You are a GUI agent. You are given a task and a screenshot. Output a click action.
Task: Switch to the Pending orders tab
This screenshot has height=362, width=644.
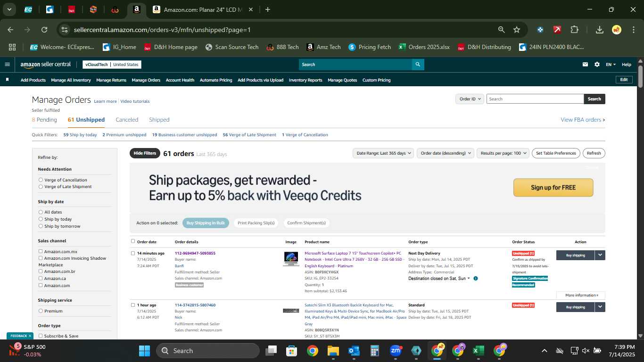pos(44,120)
